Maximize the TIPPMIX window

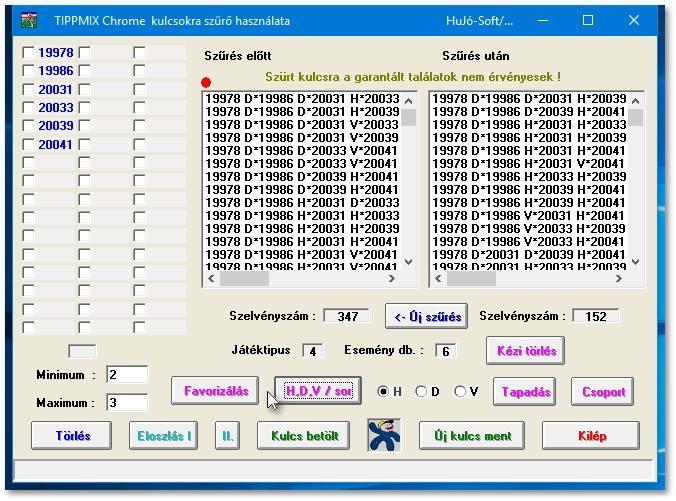(x=588, y=20)
